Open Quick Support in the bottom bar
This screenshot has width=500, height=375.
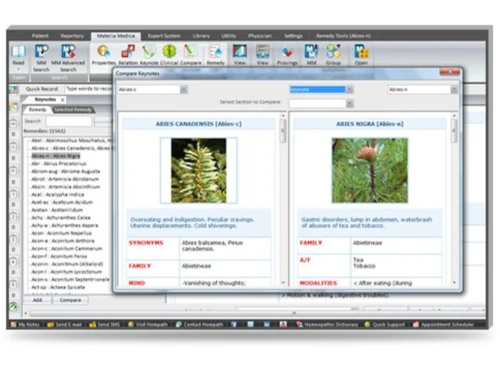(x=385, y=324)
